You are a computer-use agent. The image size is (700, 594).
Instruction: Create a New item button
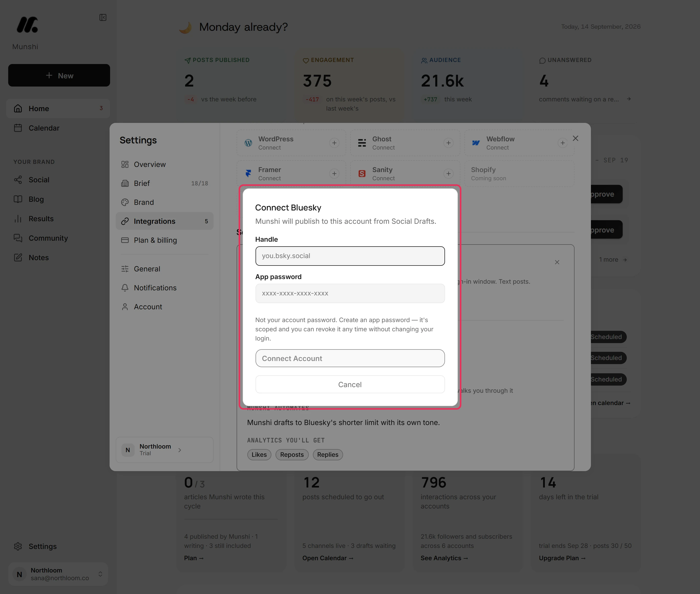(59, 76)
